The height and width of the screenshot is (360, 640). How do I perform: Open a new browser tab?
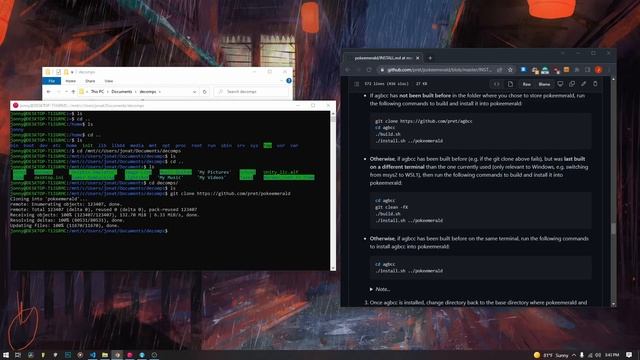click(430, 58)
